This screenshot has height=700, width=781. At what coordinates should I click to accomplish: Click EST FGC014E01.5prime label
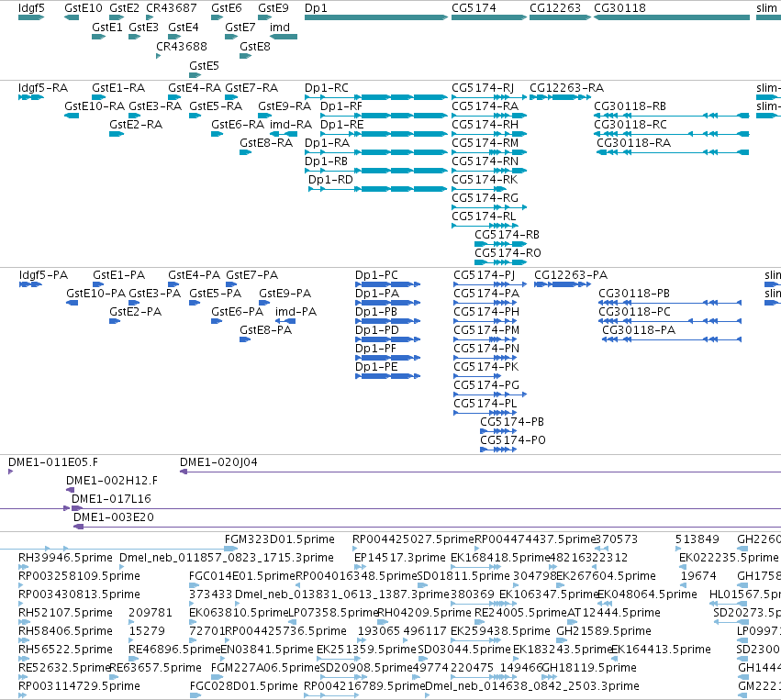point(242,576)
